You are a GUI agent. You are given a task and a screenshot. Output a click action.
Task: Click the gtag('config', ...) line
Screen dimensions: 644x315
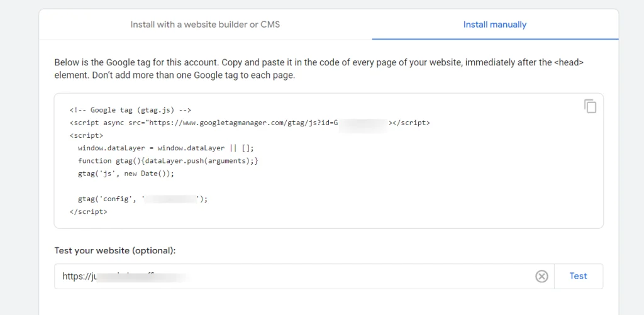point(143,199)
